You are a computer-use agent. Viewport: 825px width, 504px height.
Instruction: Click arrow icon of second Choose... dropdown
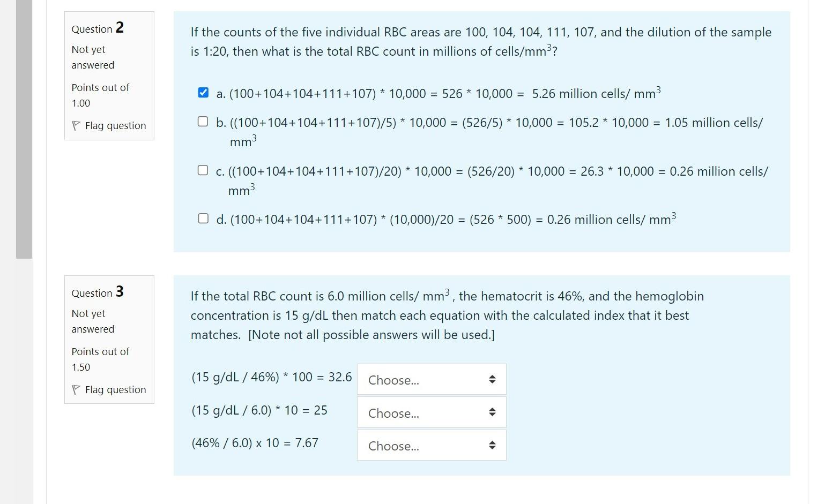pyautogui.click(x=492, y=412)
